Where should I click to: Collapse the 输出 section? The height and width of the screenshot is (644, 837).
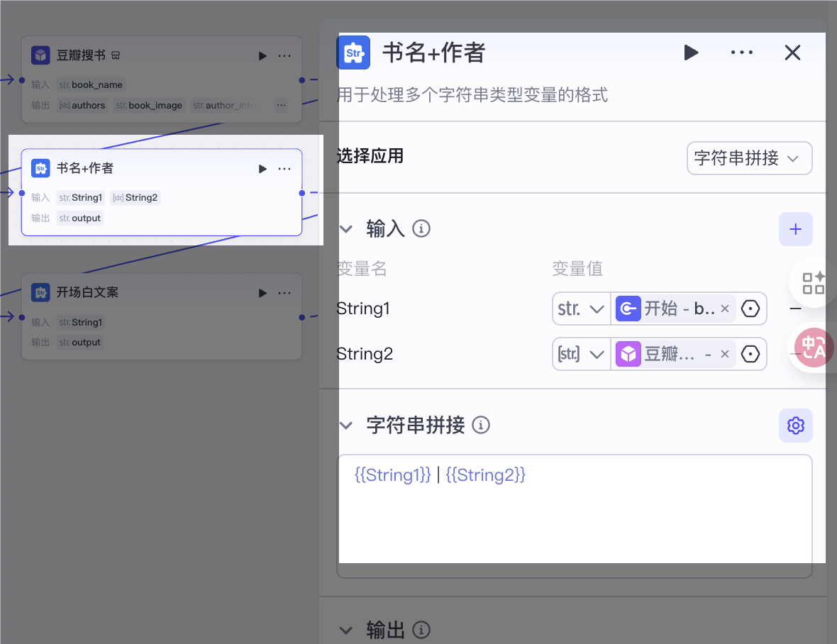point(346,630)
